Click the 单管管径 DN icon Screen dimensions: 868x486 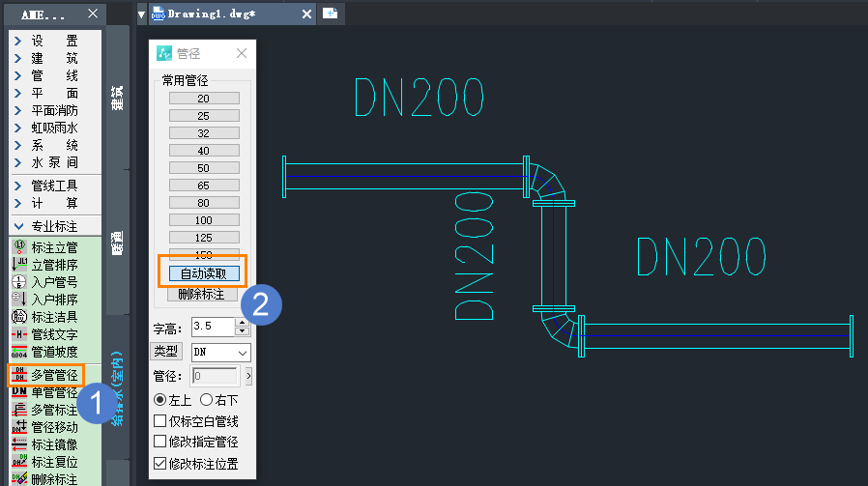click(x=18, y=392)
